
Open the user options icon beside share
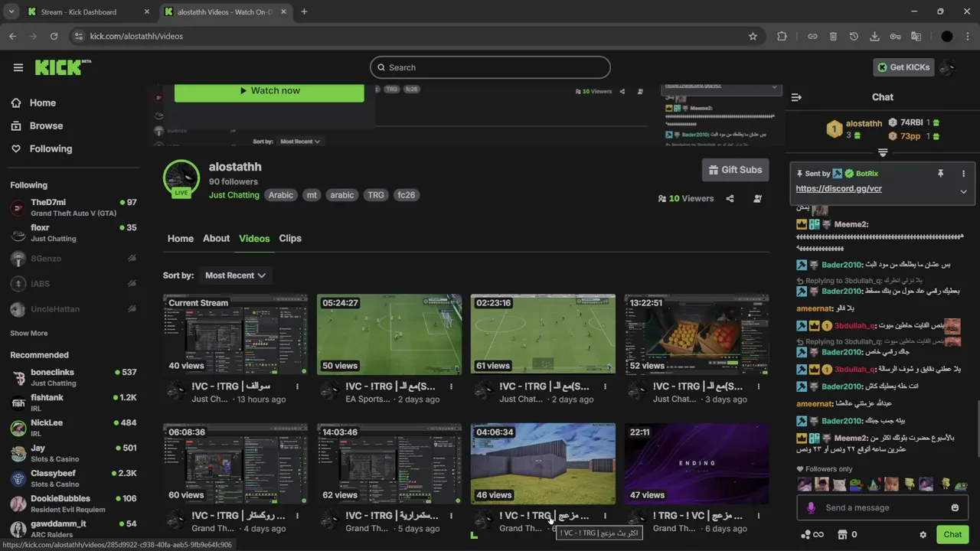tap(757, 198)
